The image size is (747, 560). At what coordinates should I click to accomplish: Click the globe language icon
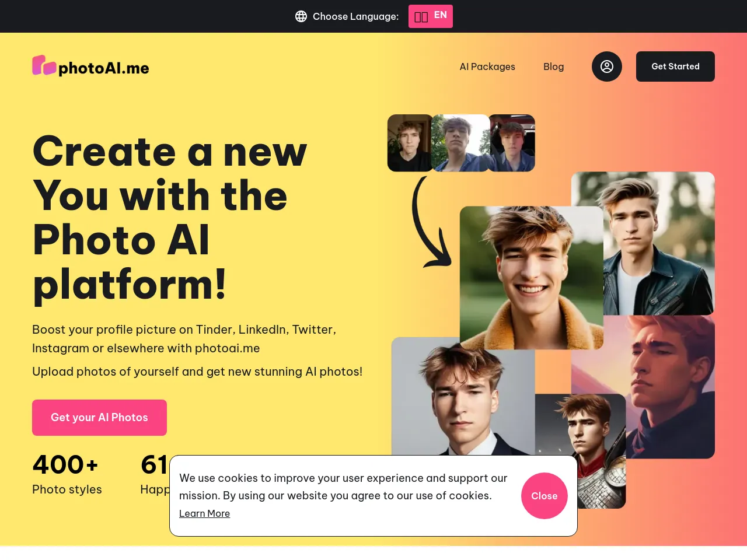301,16
